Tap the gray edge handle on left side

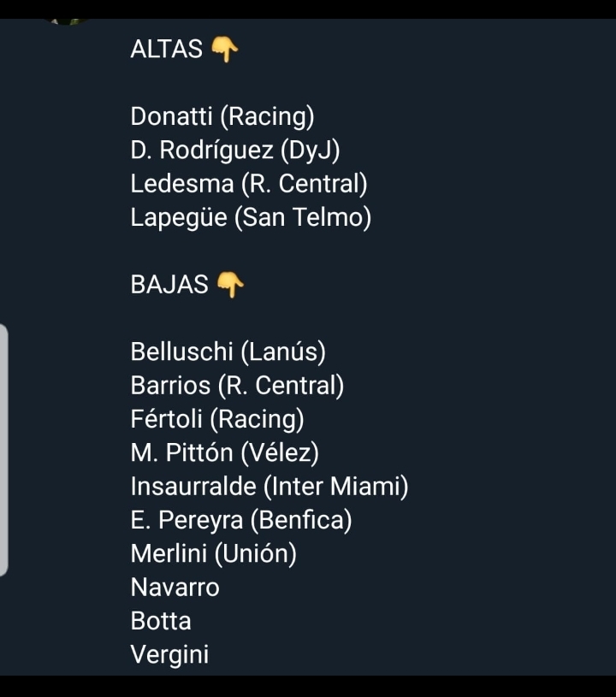4,450
